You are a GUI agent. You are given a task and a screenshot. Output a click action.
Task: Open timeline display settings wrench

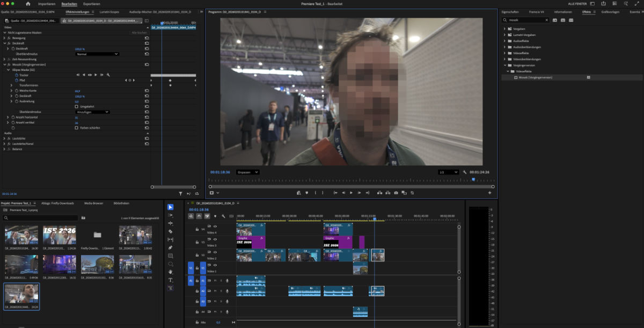pyautogui.click(x=222, y=216)
